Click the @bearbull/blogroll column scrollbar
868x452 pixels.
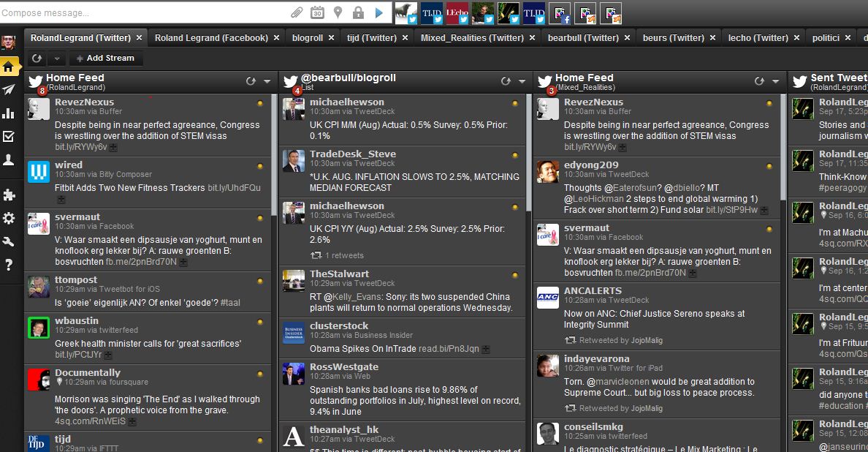(528, 152)
